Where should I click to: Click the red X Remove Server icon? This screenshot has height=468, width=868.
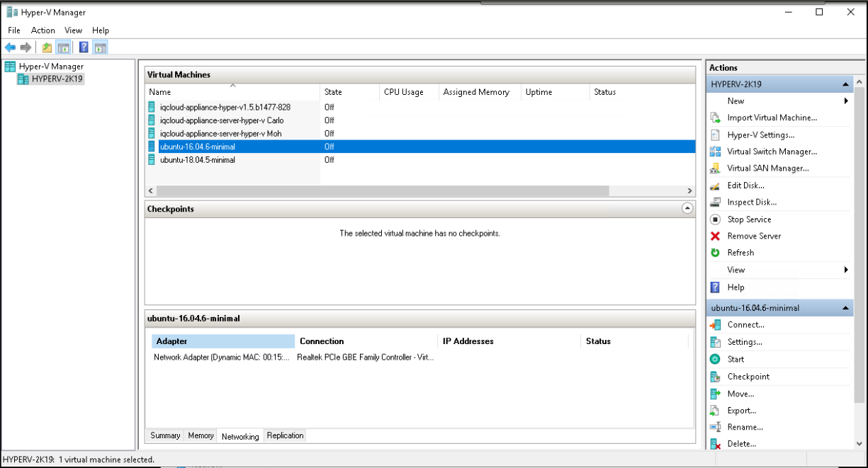(x=715, y=236)
